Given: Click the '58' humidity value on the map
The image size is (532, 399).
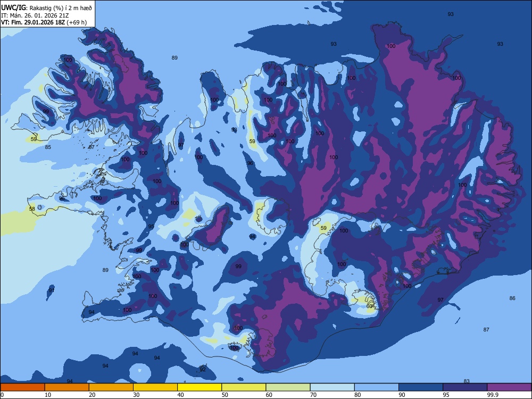Looking at the screenshot, I should coord(32,209).
